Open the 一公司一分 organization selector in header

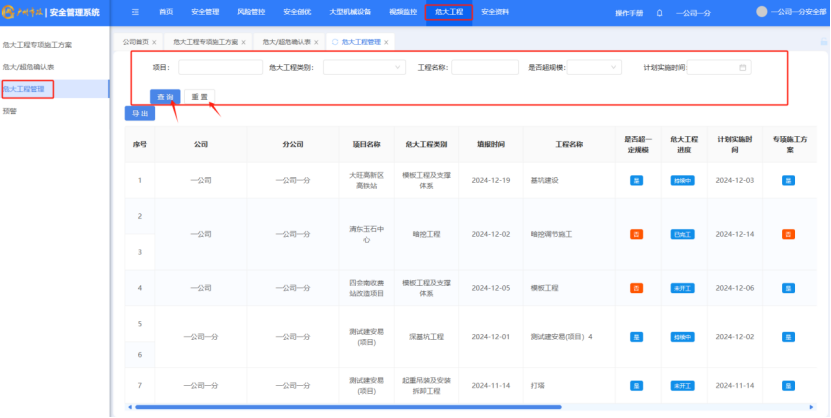(694, 12)
